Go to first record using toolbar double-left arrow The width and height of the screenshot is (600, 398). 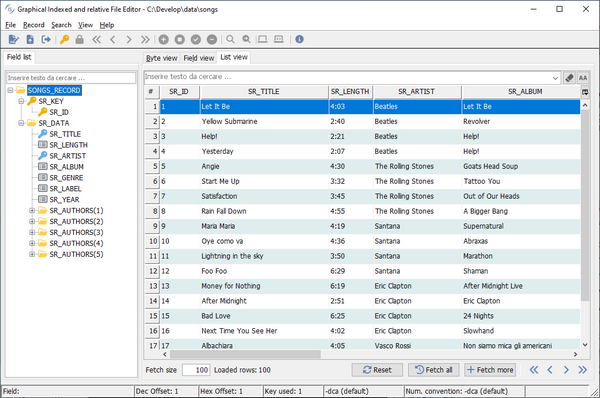point(96,39)
